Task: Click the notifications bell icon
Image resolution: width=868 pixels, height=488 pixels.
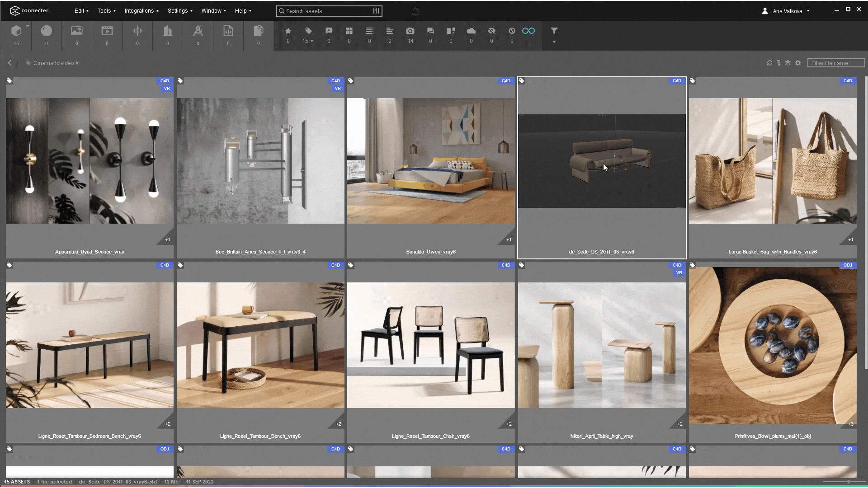Action: click(x=415, y=12)
